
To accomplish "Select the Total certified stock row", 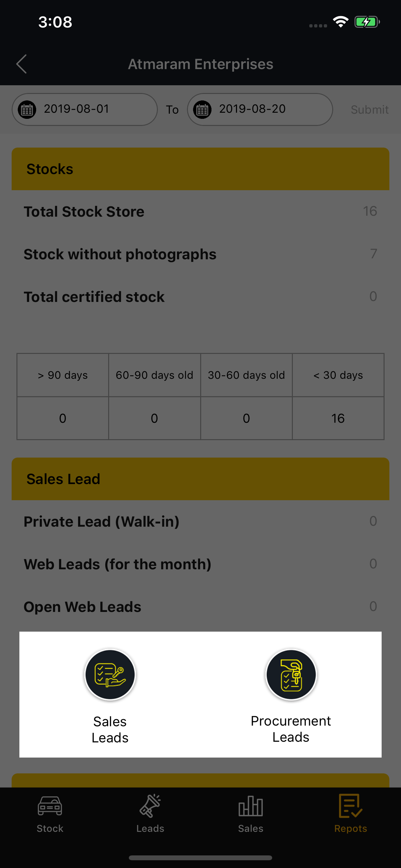I will [200, 297].
